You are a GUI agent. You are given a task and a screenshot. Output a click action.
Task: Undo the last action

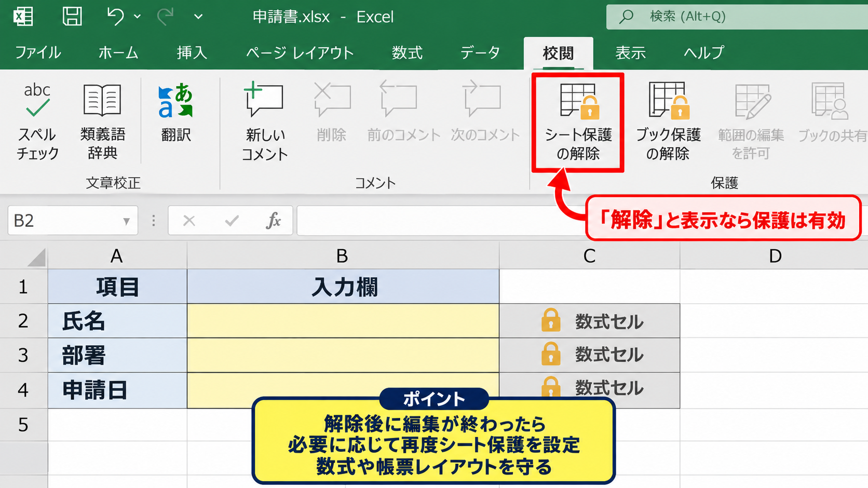[115, 16]
